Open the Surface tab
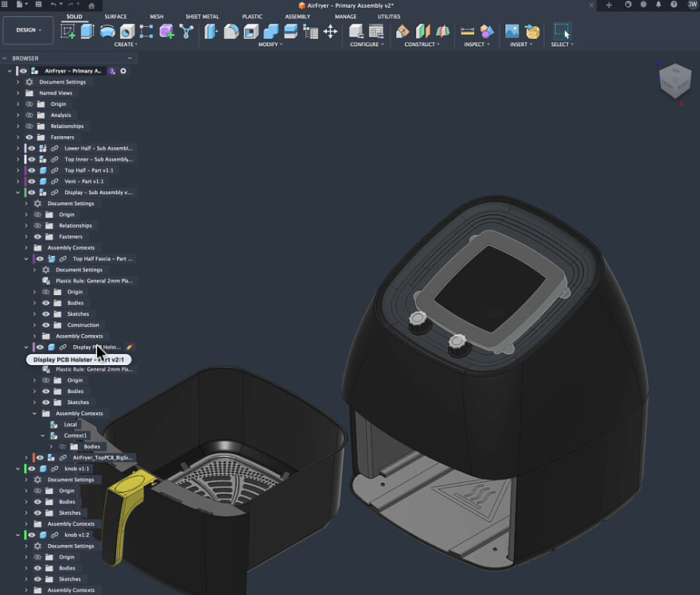This screenshot has height=595, width=700. [x=115, y=16]
